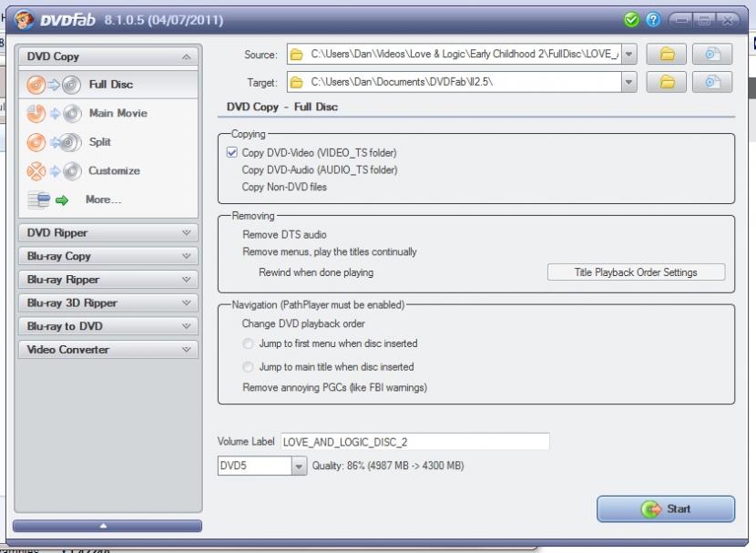Uncheck Copy DVD-Video (VIDEO_TS folder)
Screen dimensions: 756x553
(232, 152)
